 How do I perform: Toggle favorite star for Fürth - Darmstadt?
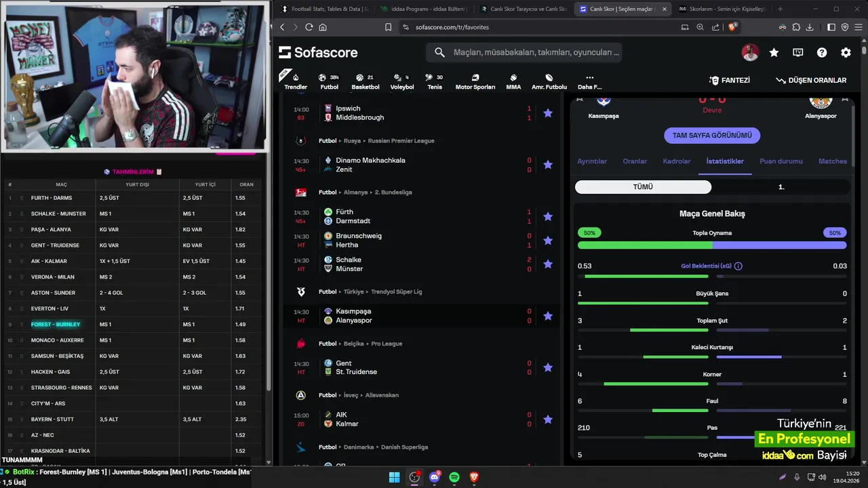pyautogui.click(x=548, y=216)
